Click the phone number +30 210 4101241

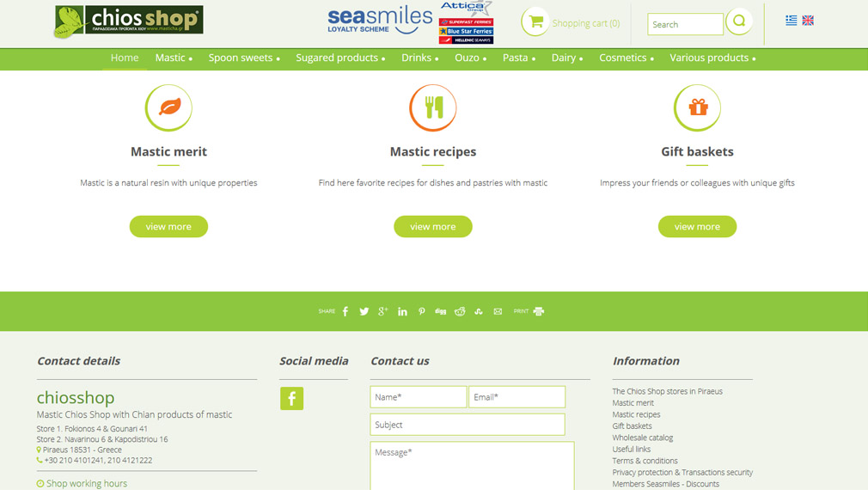[x=74, y=461]
